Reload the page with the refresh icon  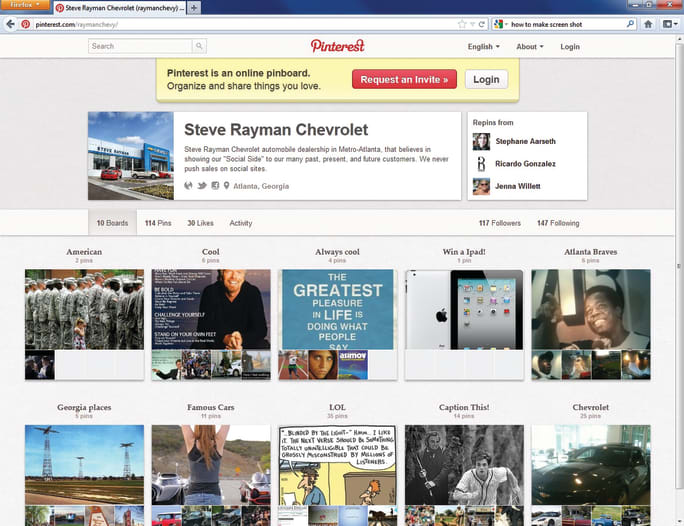[482, 23]
